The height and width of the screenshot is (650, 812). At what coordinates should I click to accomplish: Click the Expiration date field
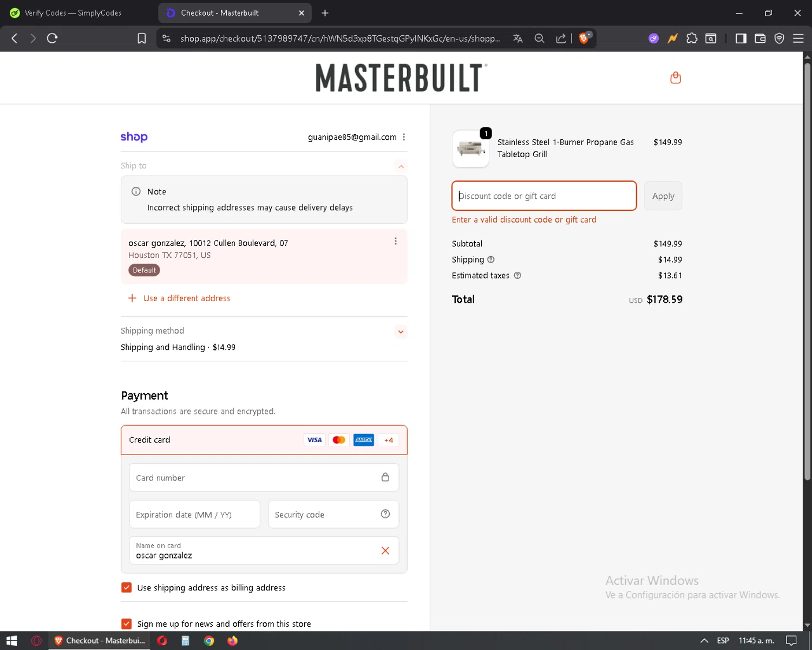point(195,514)
